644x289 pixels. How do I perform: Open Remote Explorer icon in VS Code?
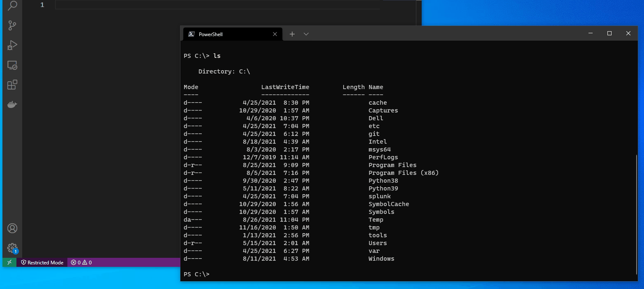coord(12,65)
